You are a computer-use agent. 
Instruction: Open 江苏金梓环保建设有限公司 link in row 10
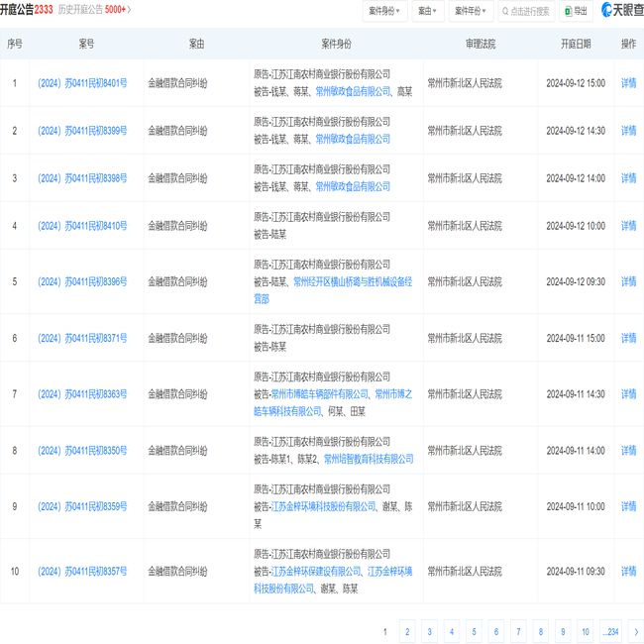(316, 572)
